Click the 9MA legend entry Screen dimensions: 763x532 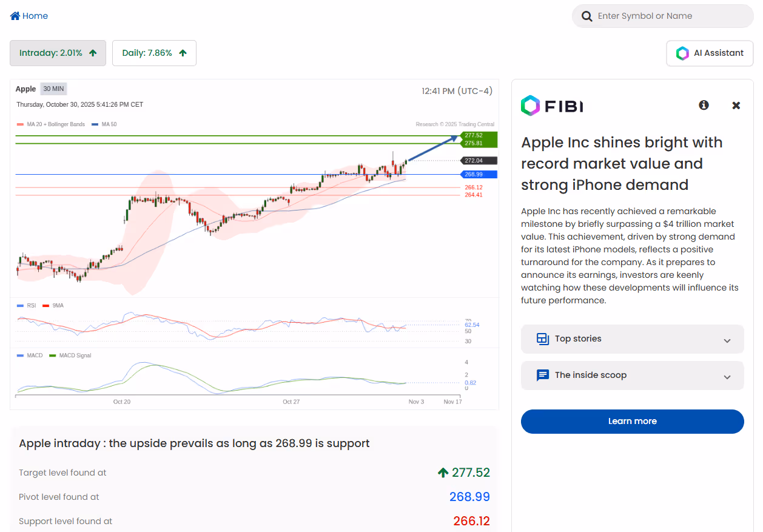(x=53, y=306)
